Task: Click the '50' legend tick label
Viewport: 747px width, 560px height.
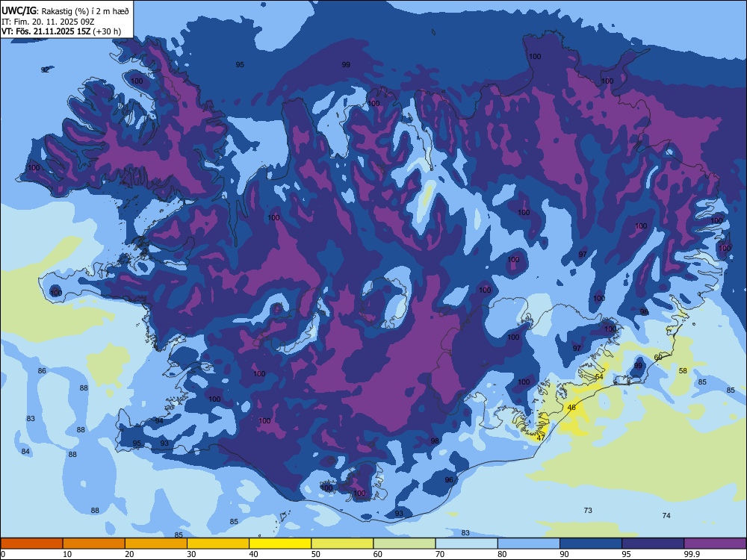Action: [x=316, y=554]
